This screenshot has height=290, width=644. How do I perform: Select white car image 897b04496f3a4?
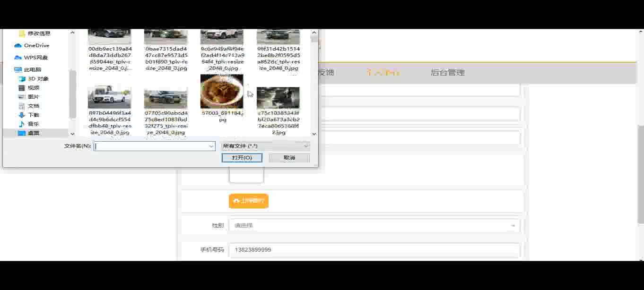[110, 111]
